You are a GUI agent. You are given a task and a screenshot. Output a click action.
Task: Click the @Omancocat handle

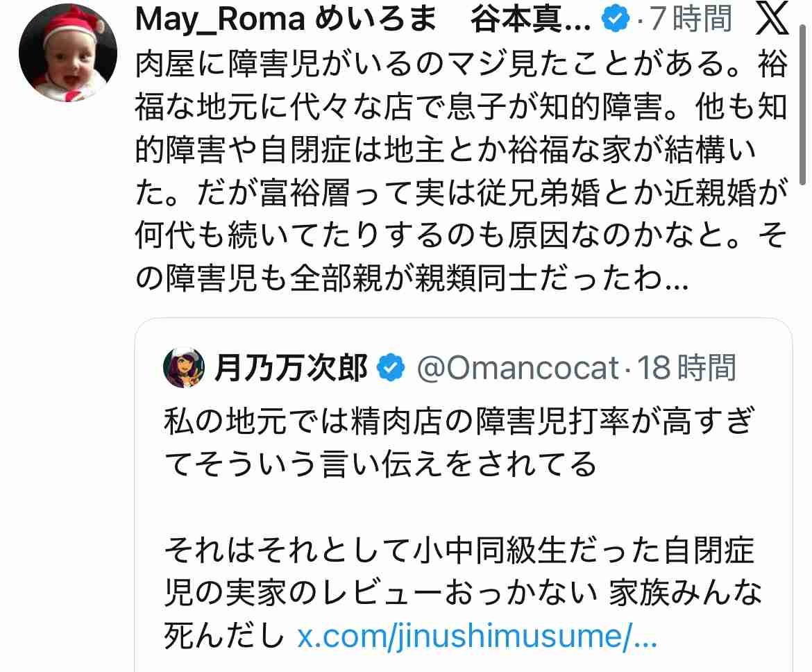518,367
